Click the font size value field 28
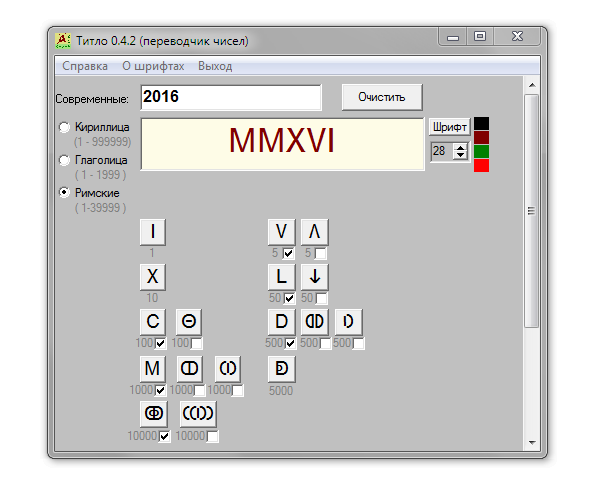The height and width of the screenshot is (486, 600). 442,151
